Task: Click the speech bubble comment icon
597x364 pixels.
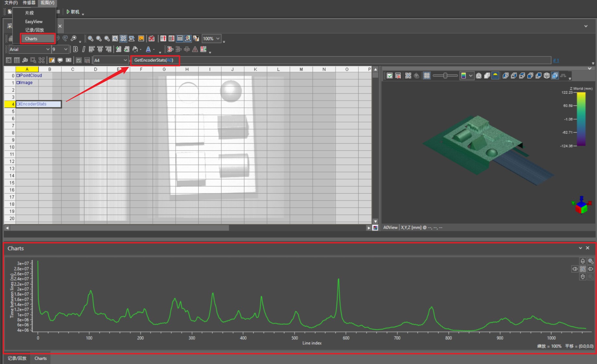Action: 60,60
